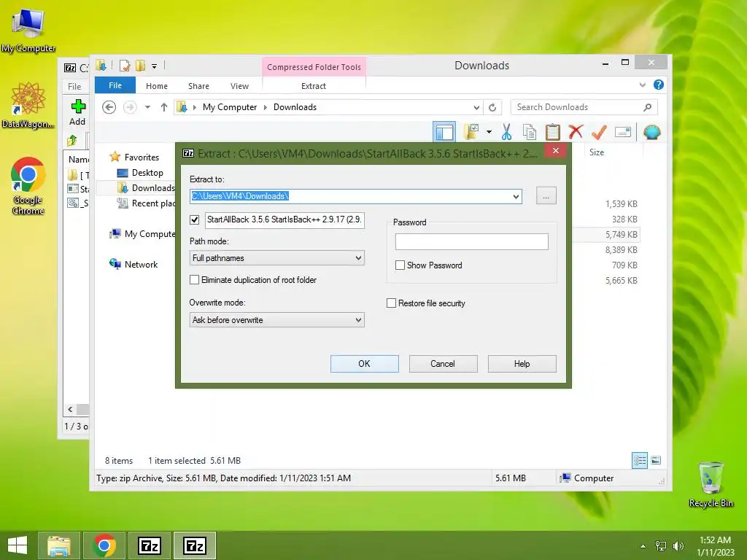Click the Refresh button in address bar

coord(492,107)
